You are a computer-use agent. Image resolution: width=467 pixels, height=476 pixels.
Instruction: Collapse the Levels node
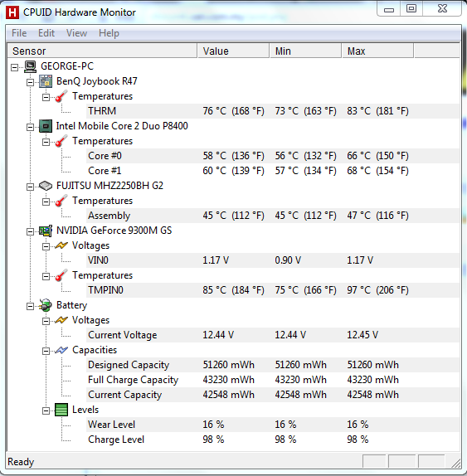tap(46, 410)
